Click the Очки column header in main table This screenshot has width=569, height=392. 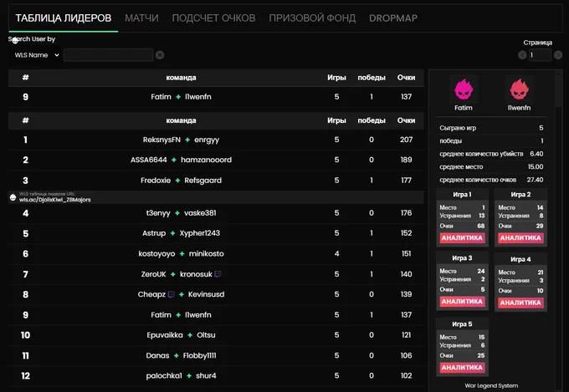(x=406, y=120)
